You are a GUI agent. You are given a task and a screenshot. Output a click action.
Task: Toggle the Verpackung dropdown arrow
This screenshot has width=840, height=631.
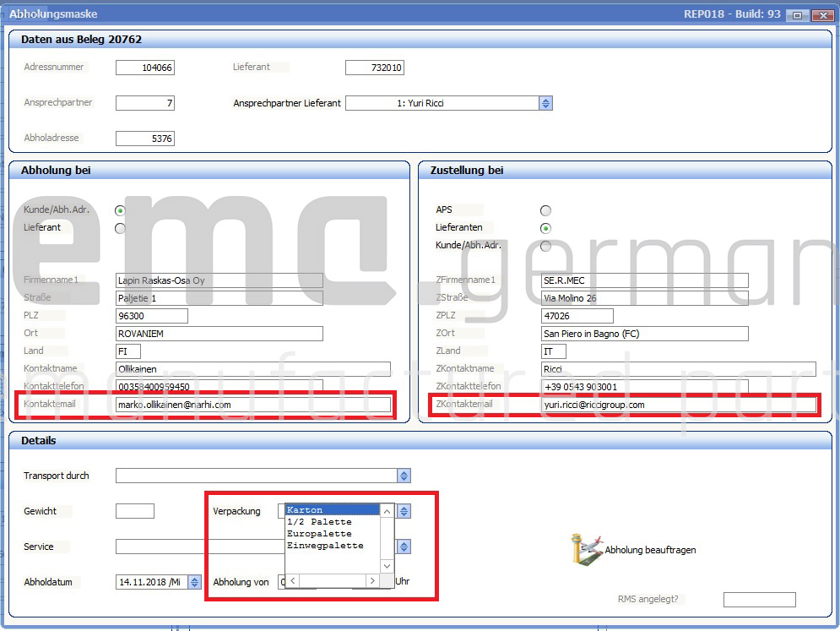(x=404, y=511)
